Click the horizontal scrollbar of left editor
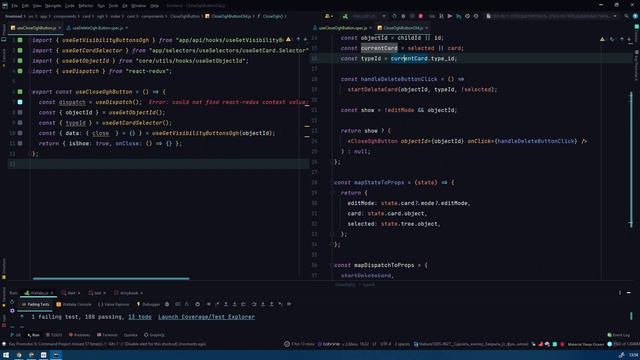The width and height of the screenshot is (640, 360). point(111,279)
